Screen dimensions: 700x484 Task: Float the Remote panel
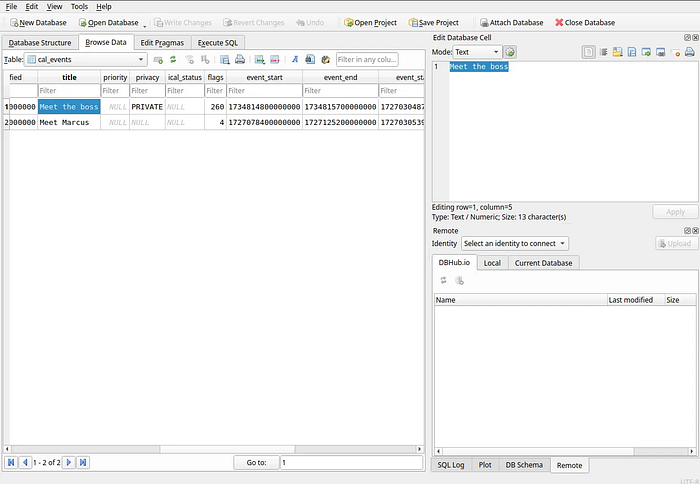pyautogui.click(x=688, y=230)
